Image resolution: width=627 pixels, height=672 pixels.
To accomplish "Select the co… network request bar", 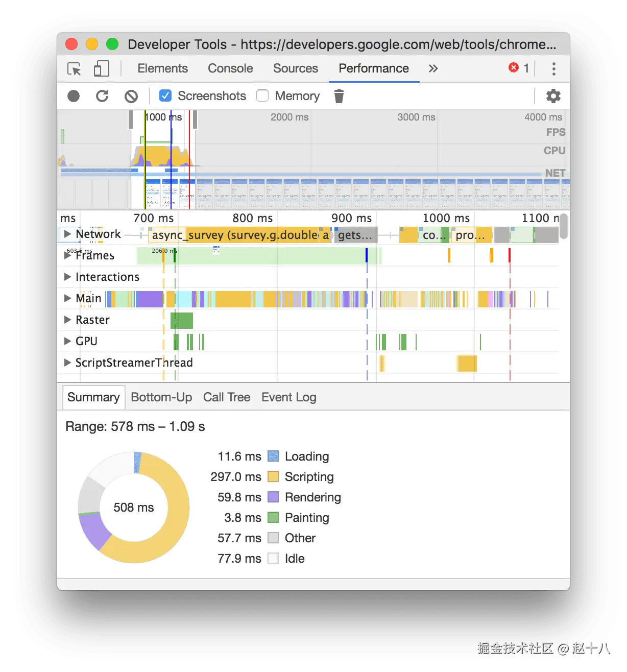I will (434, 235).
